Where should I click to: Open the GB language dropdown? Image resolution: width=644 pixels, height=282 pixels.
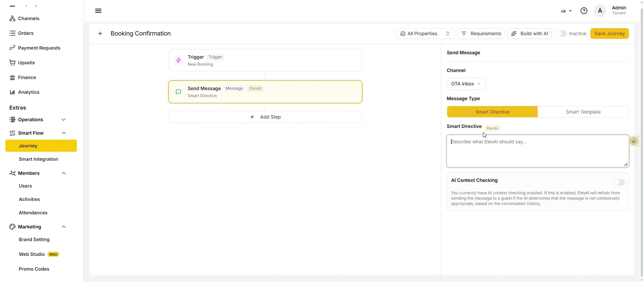click(567, 11)
